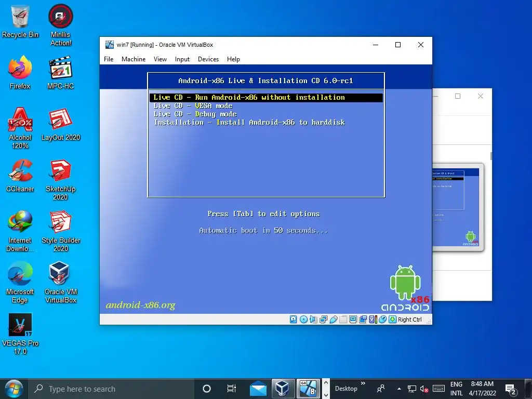The image size is (532, 399).
Task: Open the File menu in VirtualBox
Action: coord(109,59)
